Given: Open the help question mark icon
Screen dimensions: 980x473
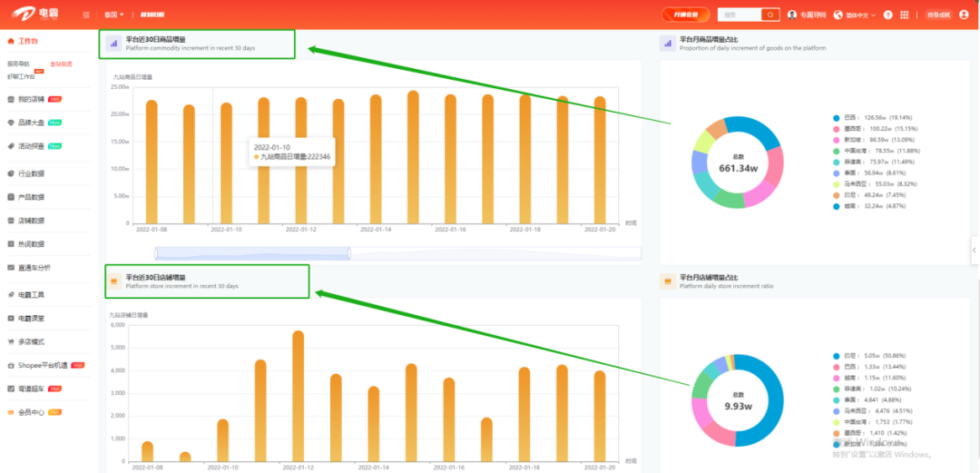Looking at the screenshot, I should coord(887,15).
